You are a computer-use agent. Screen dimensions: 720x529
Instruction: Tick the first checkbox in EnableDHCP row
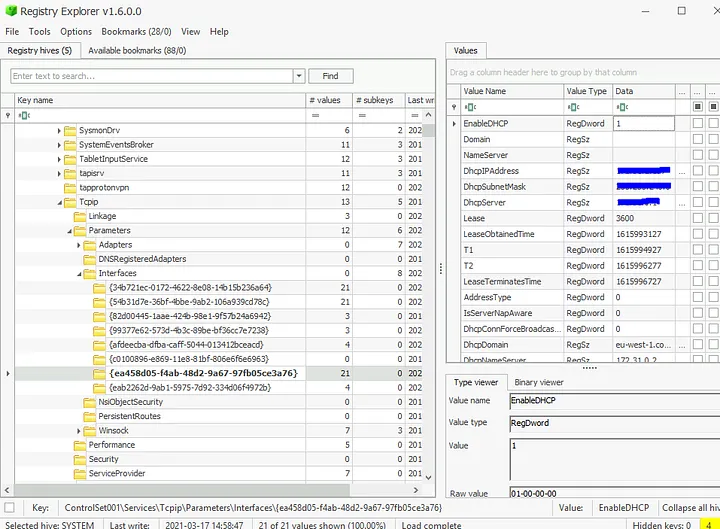pyautogui.click(x=698, y=124)
